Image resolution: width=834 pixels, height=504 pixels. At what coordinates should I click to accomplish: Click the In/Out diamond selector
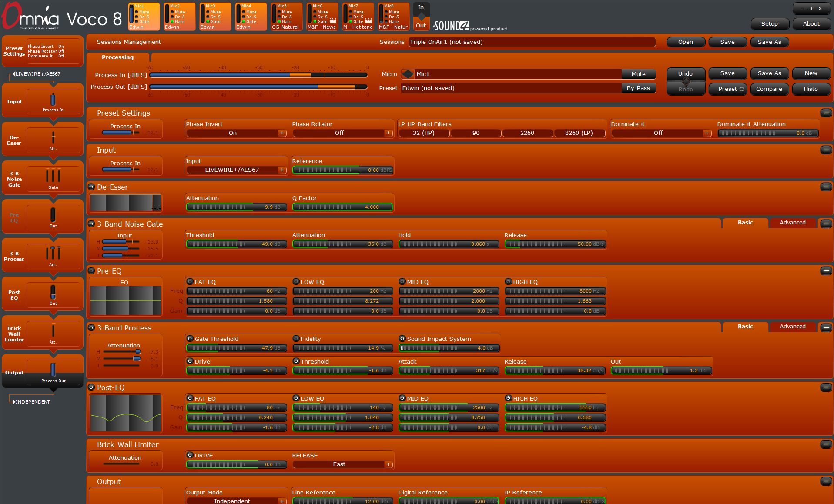(x=421, y=17)
